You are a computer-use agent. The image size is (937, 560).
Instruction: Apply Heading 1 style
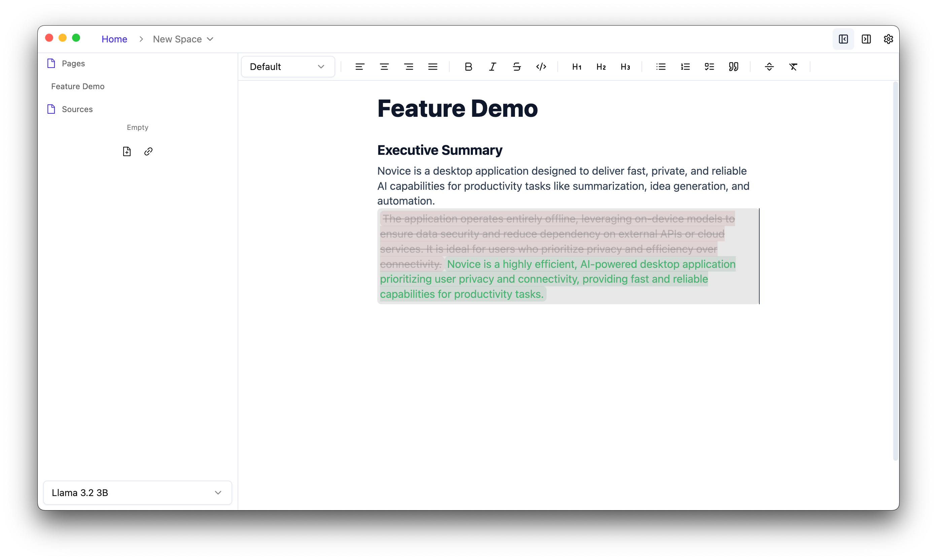[577, 67]
